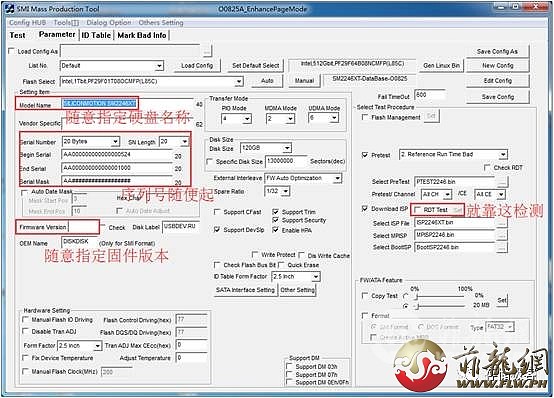Open the List No. dropdown

click(159, 66)
